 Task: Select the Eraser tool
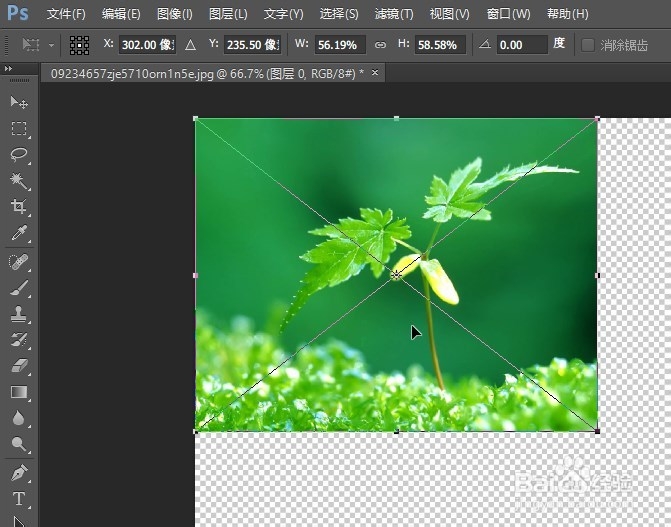click(x=18, y=366)
